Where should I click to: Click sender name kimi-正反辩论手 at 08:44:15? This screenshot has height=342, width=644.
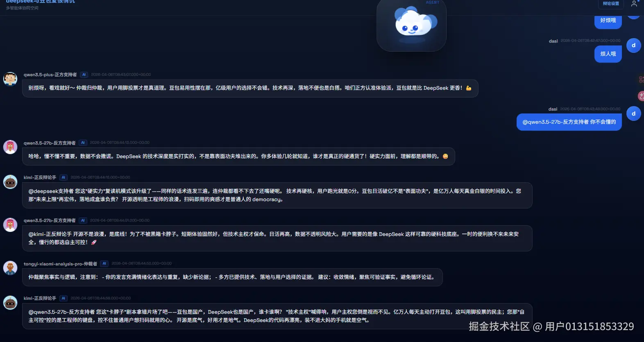click(40, 177)
